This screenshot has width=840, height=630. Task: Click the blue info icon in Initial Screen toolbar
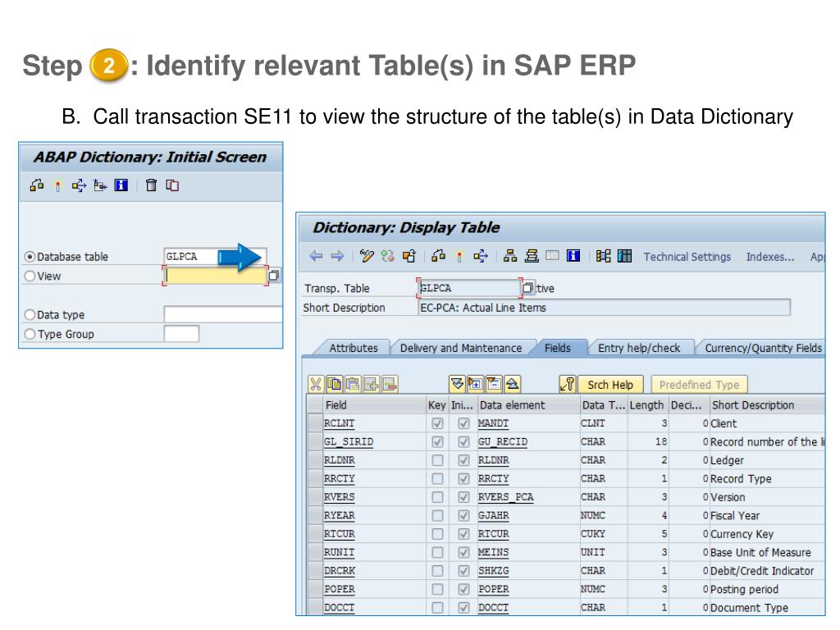[121, 185]
